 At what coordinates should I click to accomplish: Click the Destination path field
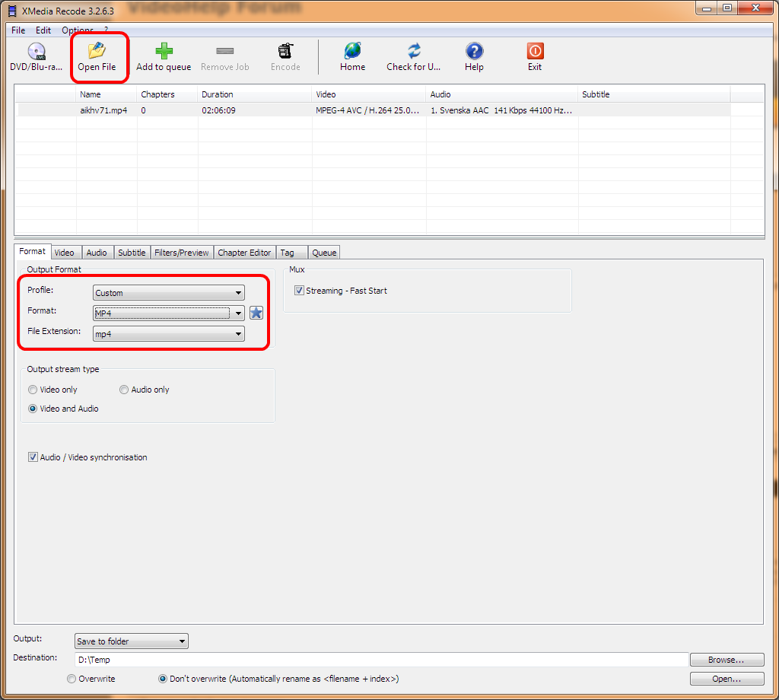pyautogui.click(x=381, y=659)
